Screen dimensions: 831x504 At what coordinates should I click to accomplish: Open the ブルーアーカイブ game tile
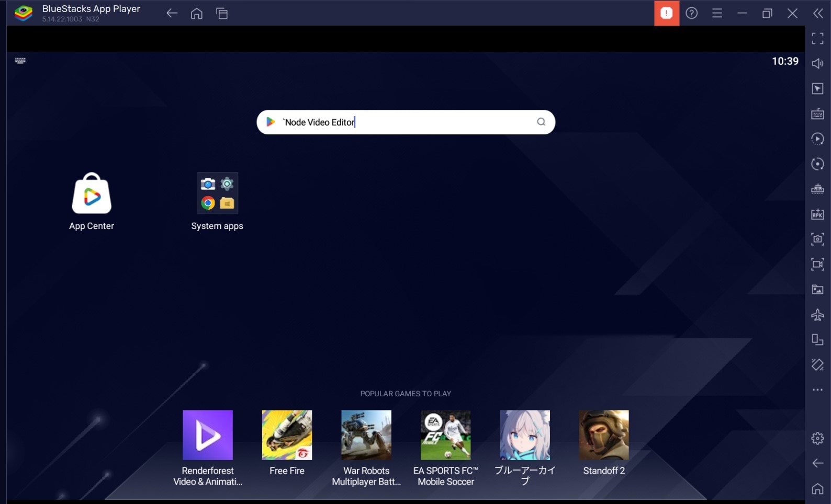coord(525,435)
